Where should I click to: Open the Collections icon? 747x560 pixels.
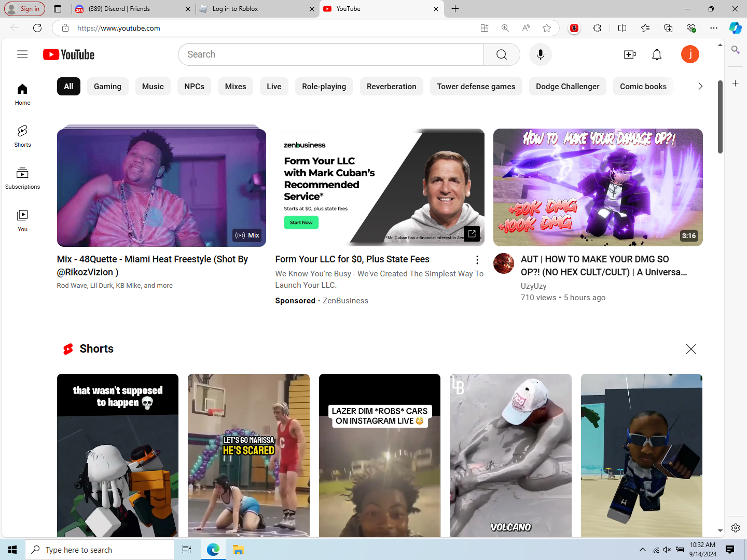(x=668, y=28)
